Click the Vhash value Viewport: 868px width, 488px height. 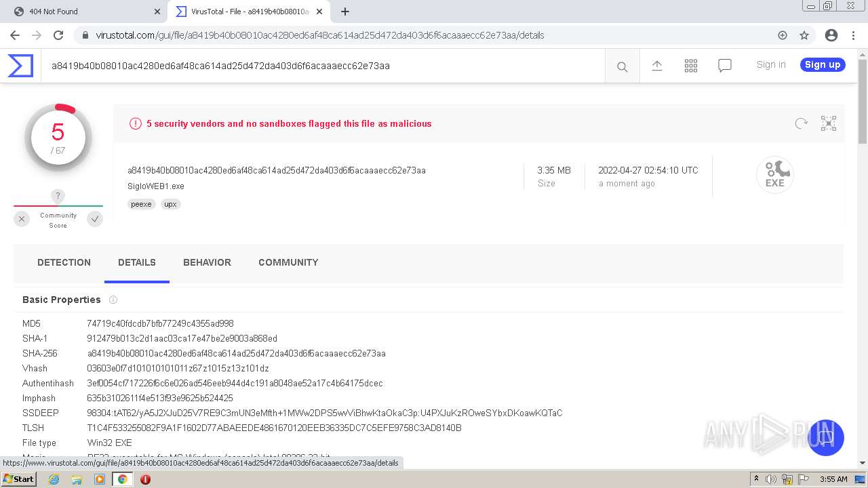click(178, 368)
